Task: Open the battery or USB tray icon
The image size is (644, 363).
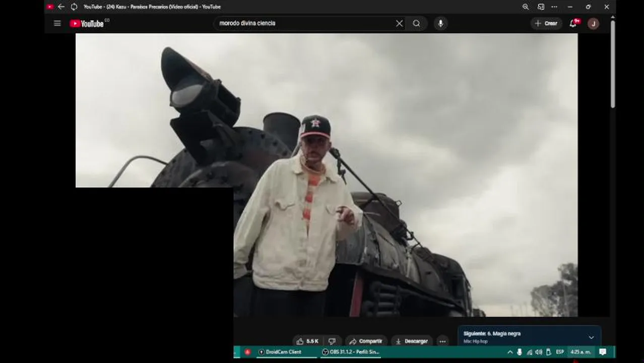Action: click(x=548, y=352)
